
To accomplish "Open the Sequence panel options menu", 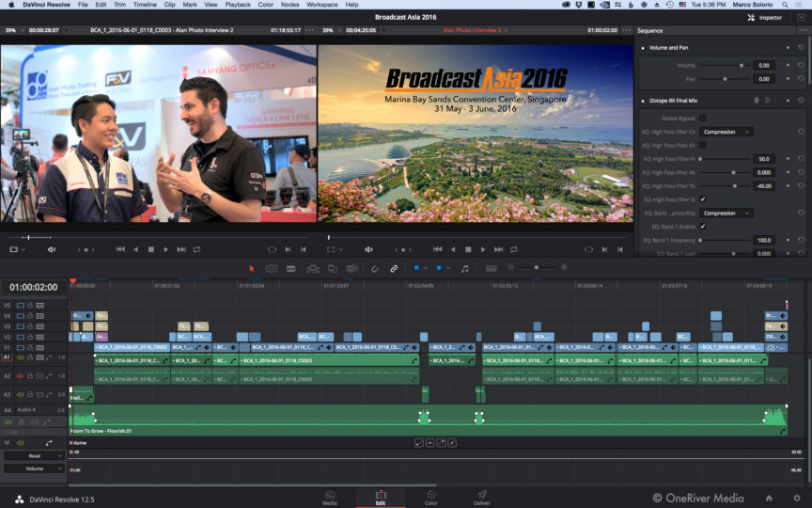I will pos(804,30).
